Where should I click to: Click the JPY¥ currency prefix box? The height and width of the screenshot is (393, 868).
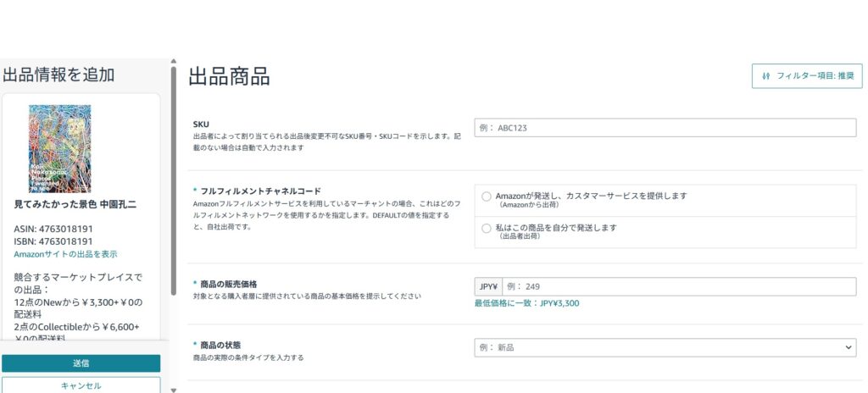(488, 286)
